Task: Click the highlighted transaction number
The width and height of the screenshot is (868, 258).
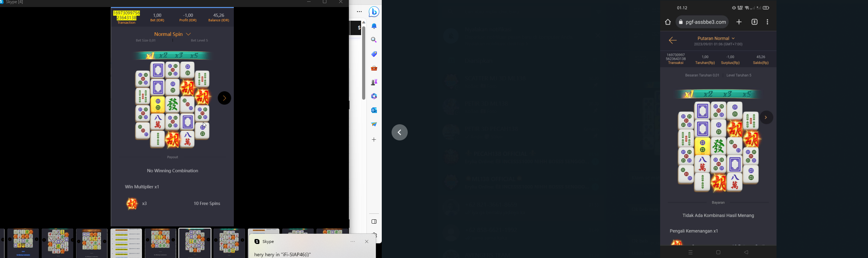Action: pos(127,15)
